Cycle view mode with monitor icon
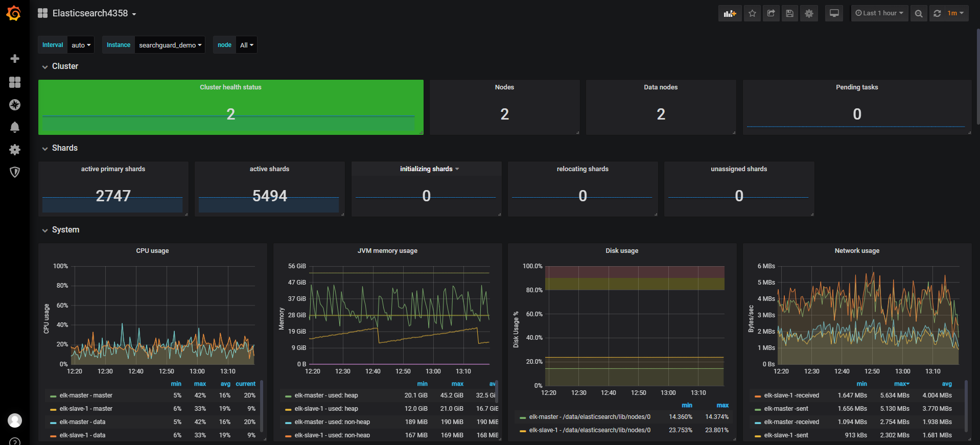The width and height of the screenshot is (980, 445). [x=834, y=13]
